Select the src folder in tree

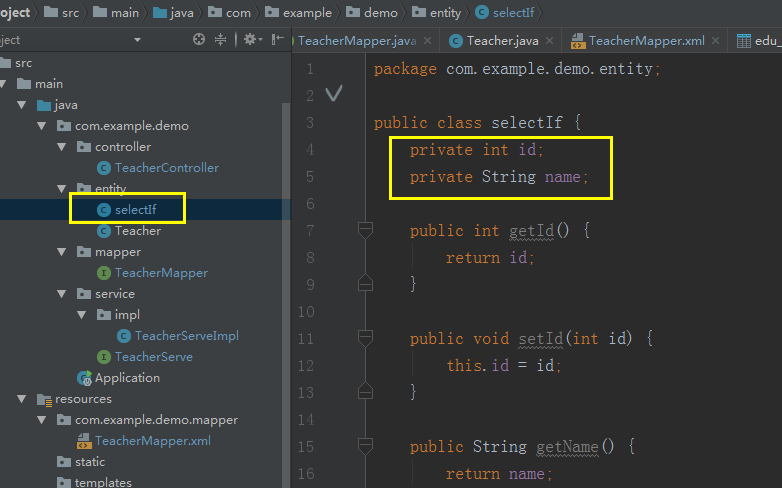click(23, 63)
